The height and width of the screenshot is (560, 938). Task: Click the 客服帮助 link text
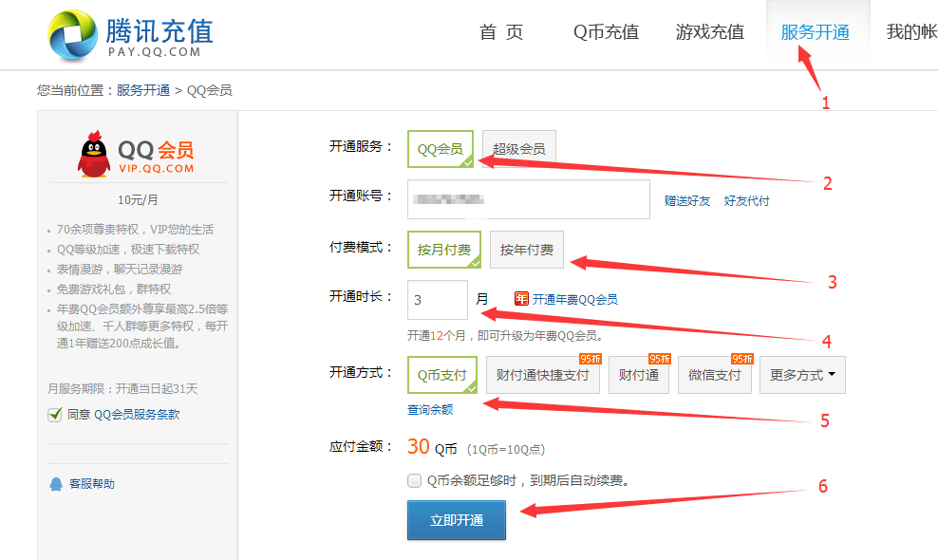click(x=91, y=484)
